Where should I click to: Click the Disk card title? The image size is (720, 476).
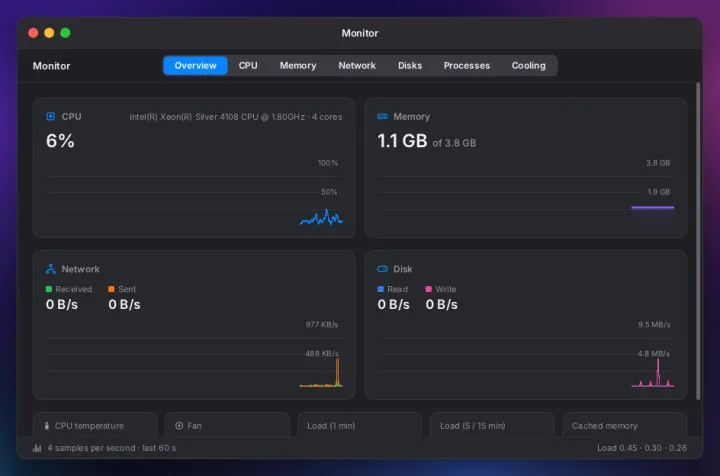tap(403, 269)
